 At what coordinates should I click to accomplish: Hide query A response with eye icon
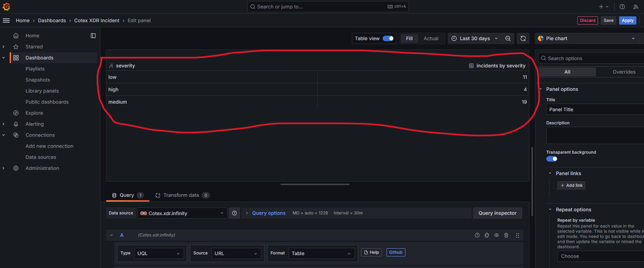coord(496,235)
